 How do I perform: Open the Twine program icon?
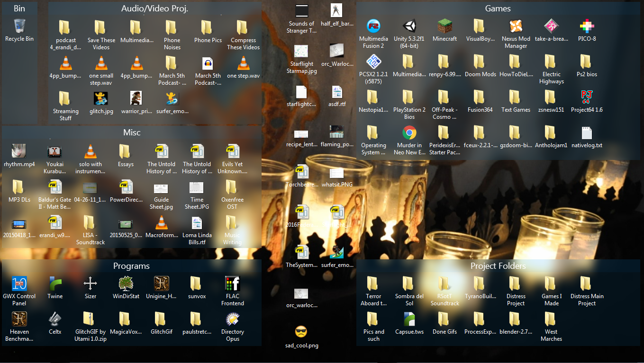[x=55, y=284]
